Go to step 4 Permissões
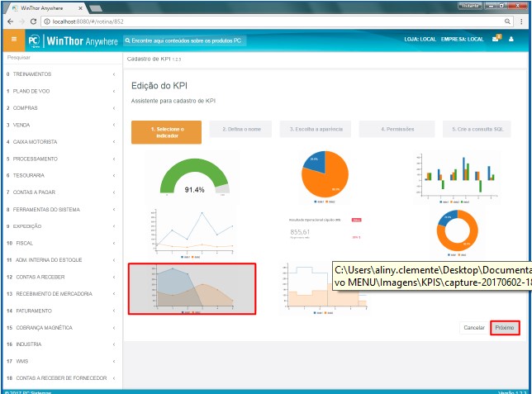Viewport: 532px width, 394px height. coord(397,130)
